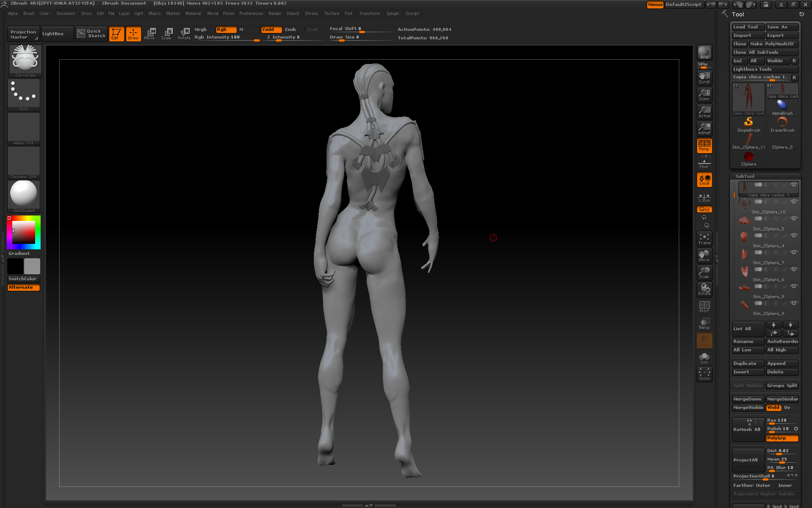Click the MergeDown button
The height and width of the screenshot is (508, 812).
(x=747, y=399)
